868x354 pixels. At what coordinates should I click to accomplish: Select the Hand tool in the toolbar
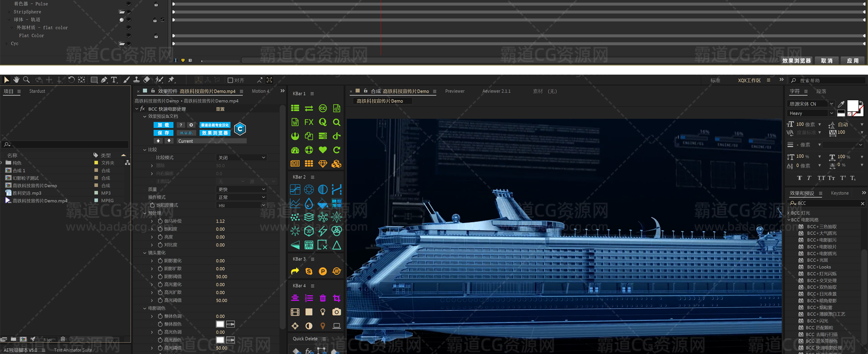[16, 80]
